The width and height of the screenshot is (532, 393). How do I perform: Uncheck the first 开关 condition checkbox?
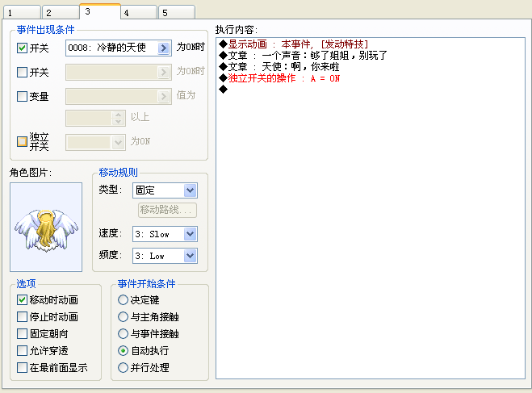pos(22,48)
